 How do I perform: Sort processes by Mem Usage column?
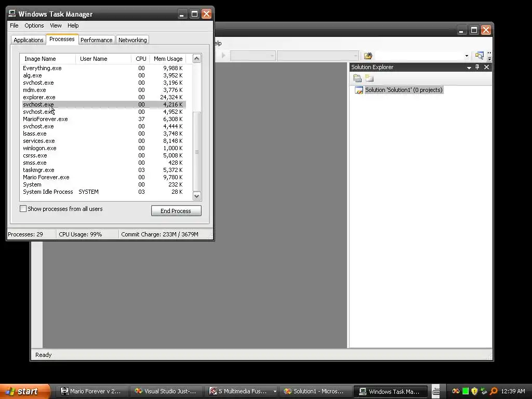pos(168,59)
